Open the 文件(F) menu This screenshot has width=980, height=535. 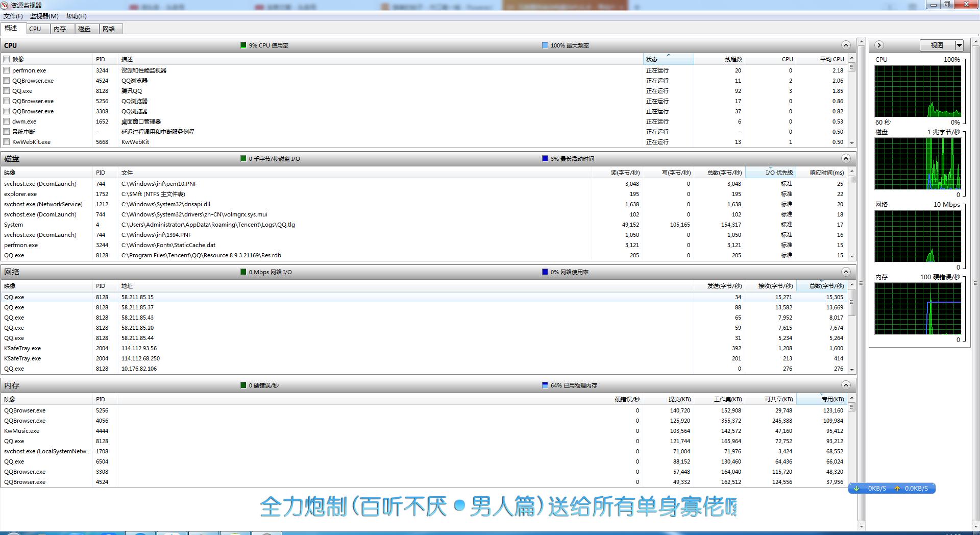13,16
